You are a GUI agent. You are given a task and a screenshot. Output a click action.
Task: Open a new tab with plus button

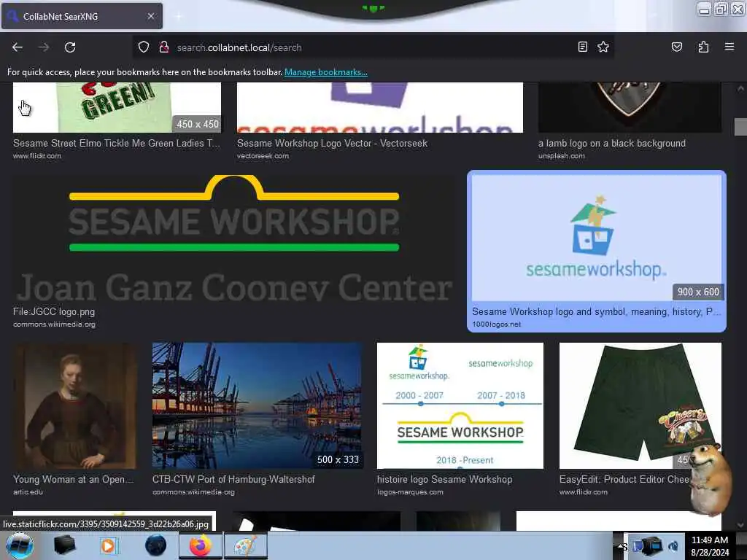click(178, 16)
